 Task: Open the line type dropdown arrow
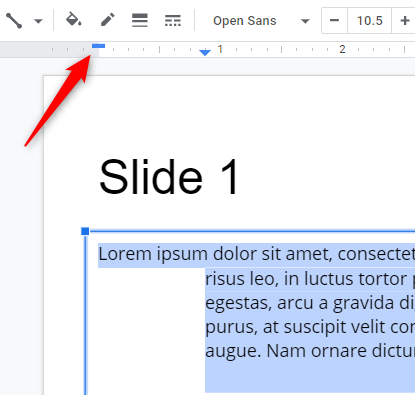[x=38, y=21]
